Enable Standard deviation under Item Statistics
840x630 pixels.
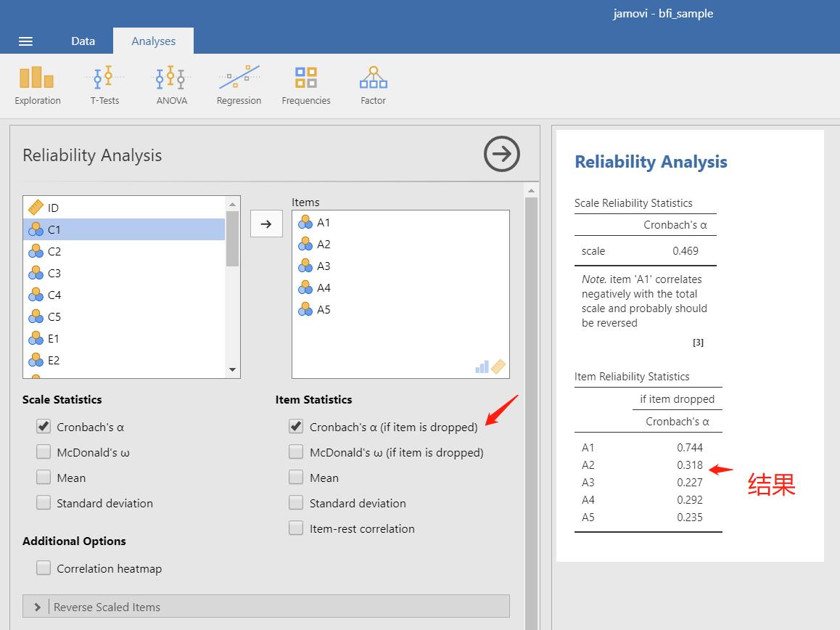[x=296, y=503]
